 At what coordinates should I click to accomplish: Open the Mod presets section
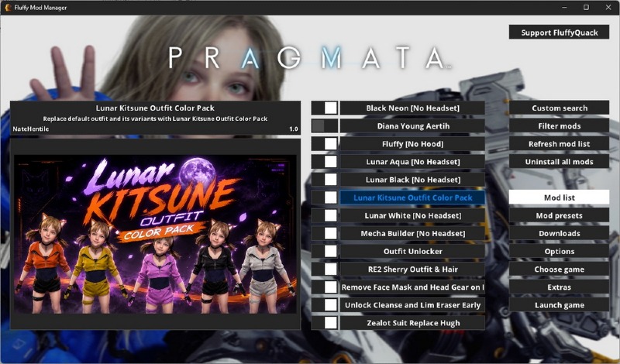point(559,215)
